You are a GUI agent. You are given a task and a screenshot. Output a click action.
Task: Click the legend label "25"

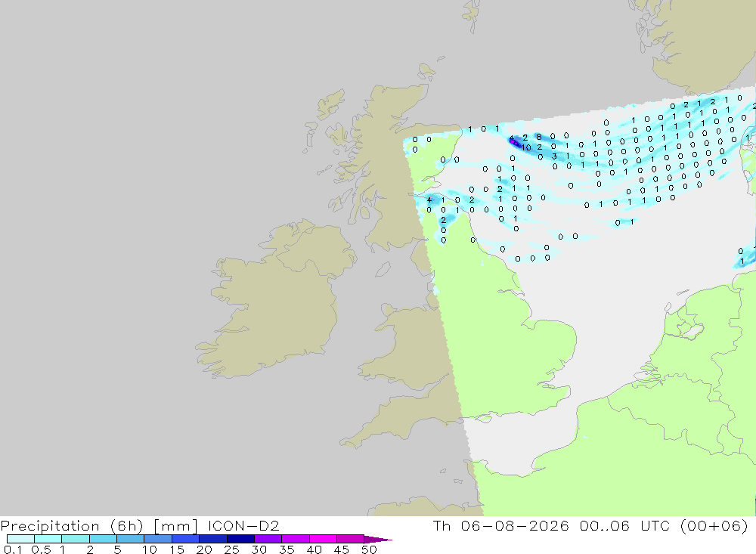[232, 549]
